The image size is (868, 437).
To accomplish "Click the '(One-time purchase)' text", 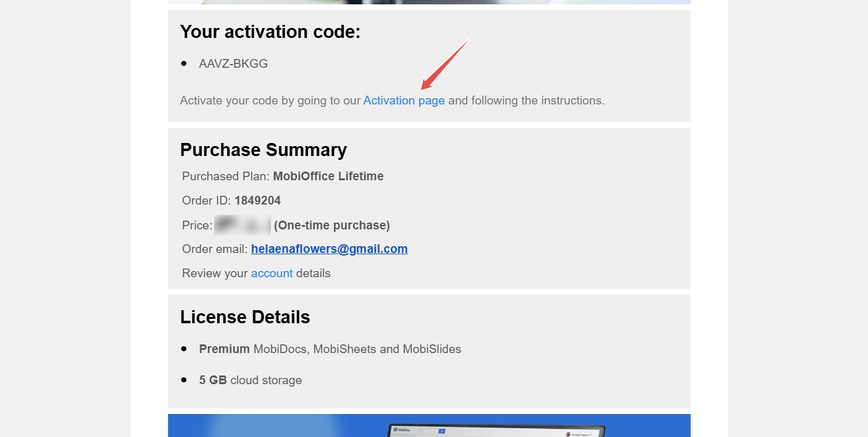I will click(332, 225).
